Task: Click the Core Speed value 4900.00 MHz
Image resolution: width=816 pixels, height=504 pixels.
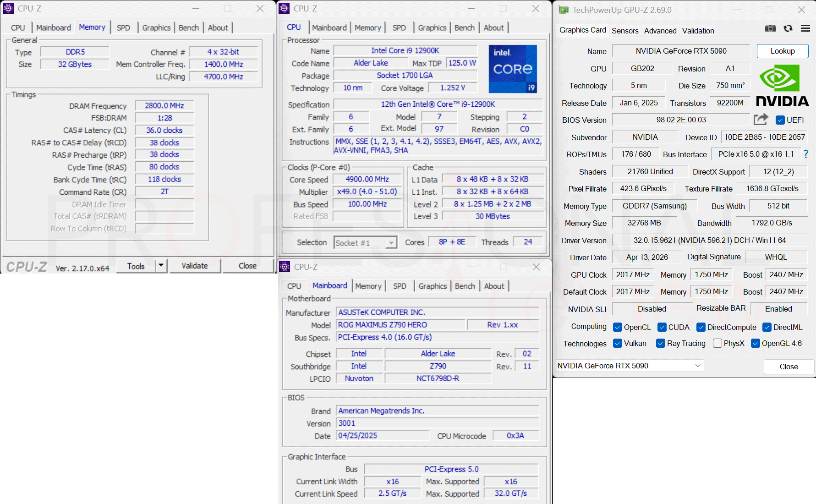Action: click(367, 179)
